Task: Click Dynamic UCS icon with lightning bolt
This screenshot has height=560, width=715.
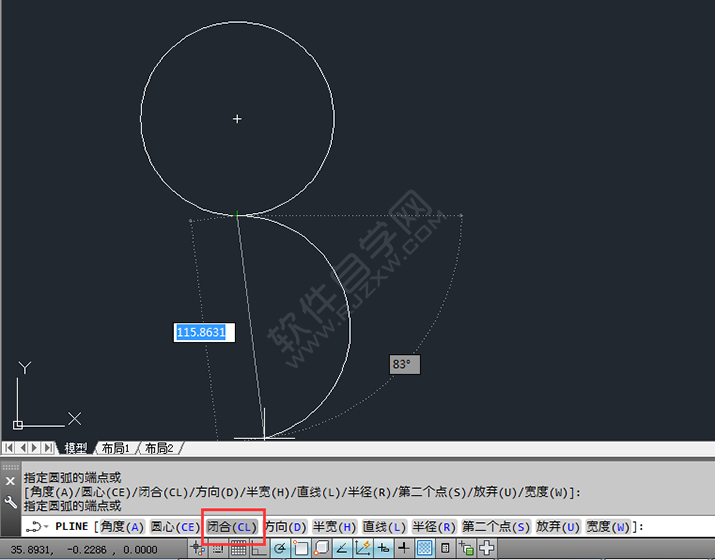Action: 363,548
